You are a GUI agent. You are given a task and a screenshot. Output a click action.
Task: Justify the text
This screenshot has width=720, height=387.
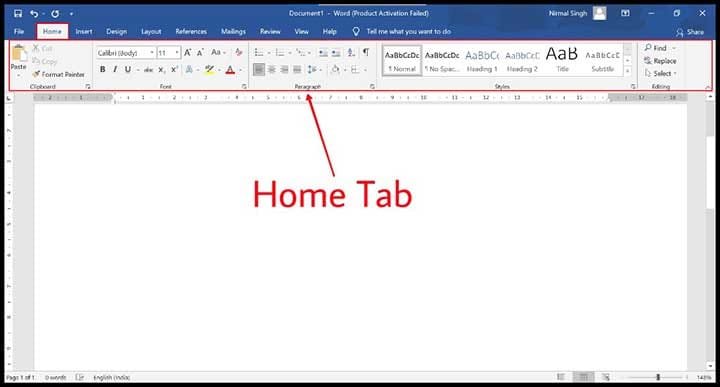point(298,69)
